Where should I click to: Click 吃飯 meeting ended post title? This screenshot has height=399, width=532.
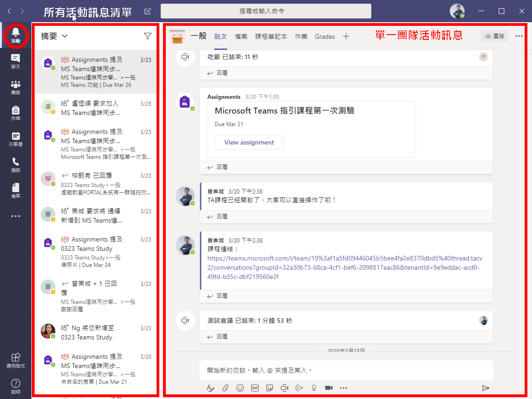click(233, 57)
